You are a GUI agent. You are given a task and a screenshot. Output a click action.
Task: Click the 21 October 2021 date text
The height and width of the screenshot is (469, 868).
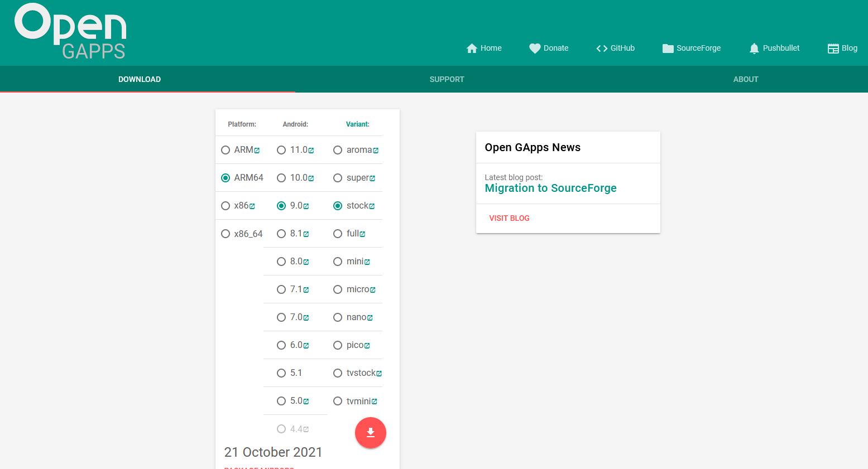(274, 452)
